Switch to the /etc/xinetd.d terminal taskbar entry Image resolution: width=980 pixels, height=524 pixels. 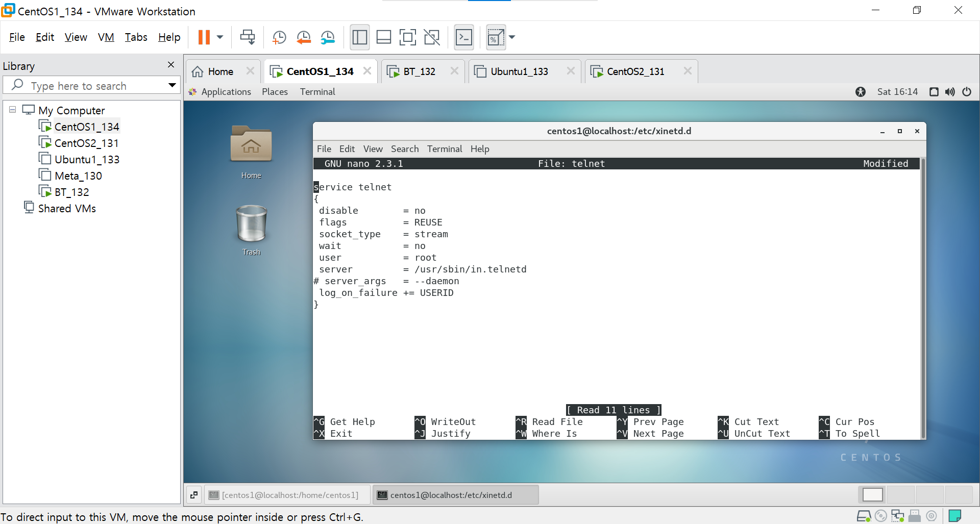click(456, 495)
